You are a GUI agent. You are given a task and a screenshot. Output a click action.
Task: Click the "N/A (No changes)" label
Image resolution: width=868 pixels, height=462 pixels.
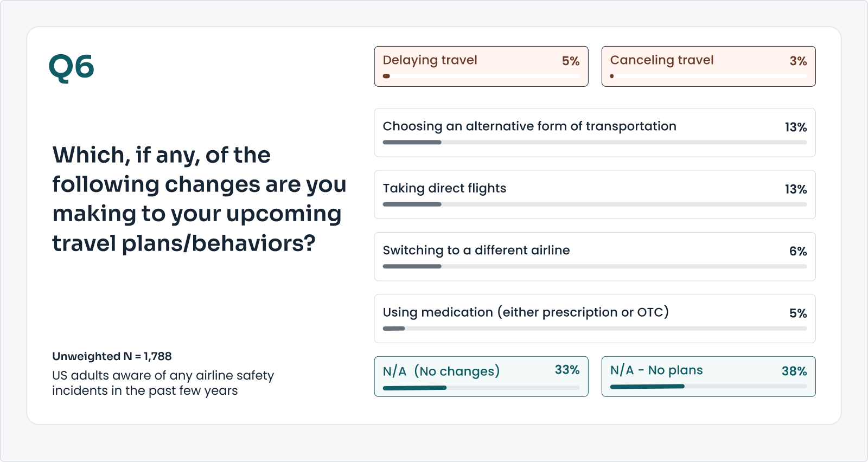(441, 371)
